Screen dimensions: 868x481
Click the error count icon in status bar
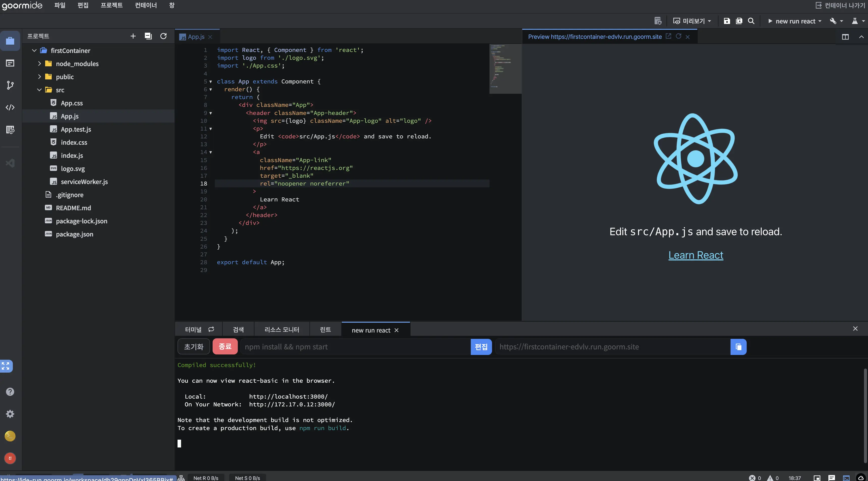point(752,478)
